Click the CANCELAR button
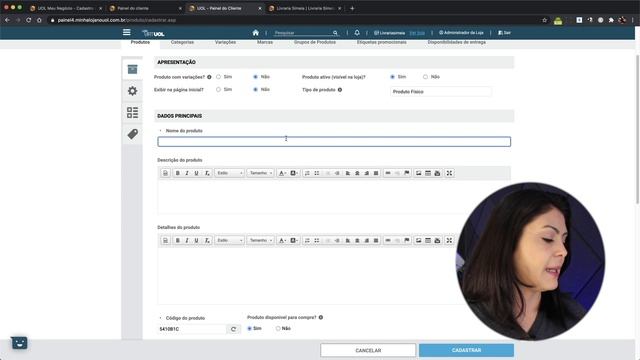Screen dimensions: 640x360 point(368,350)
